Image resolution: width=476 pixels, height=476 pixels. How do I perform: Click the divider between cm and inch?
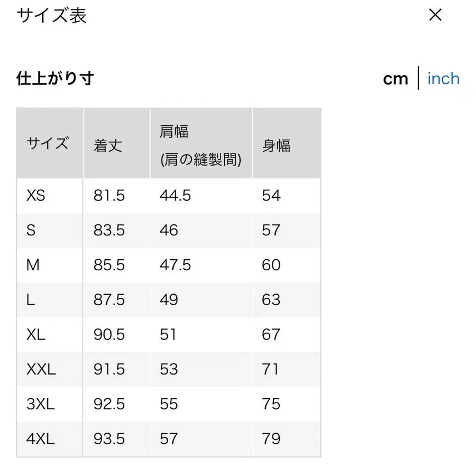[419, 78]
